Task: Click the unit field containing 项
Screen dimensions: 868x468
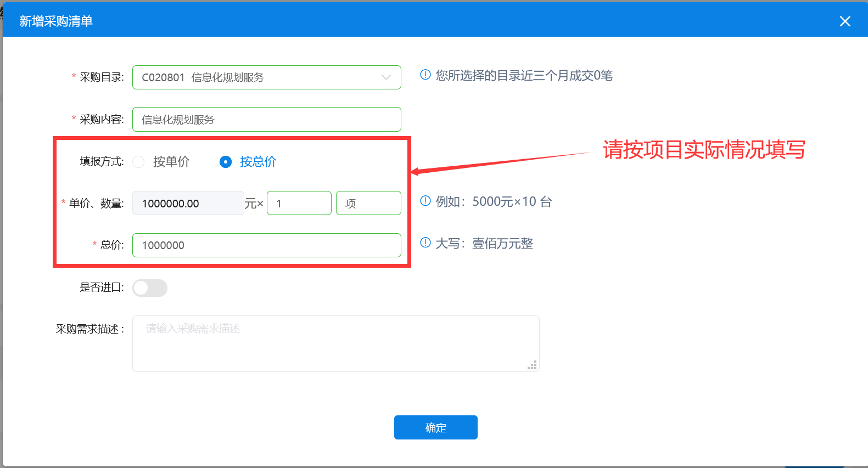Action: tap(368, 204)
